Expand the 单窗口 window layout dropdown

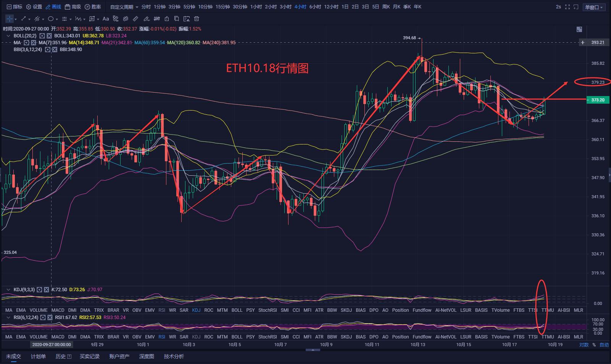(594, 7)
